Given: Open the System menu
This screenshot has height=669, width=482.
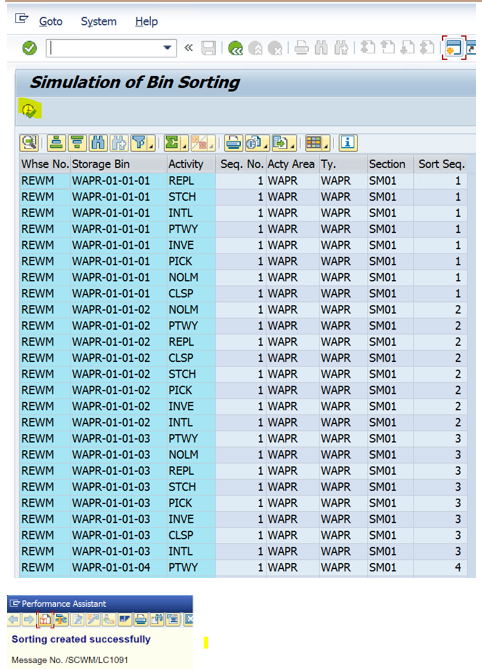Looking at the screenshot, I should tap(99, 21).
